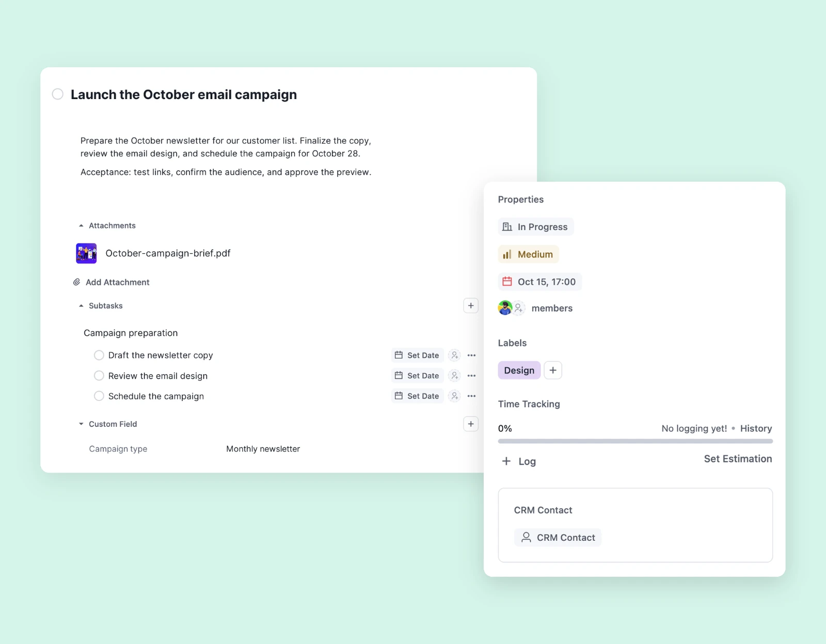Click the person icon in the CRM Contact chip
Screen dimensions: 826x644
(x=526, y=537)
